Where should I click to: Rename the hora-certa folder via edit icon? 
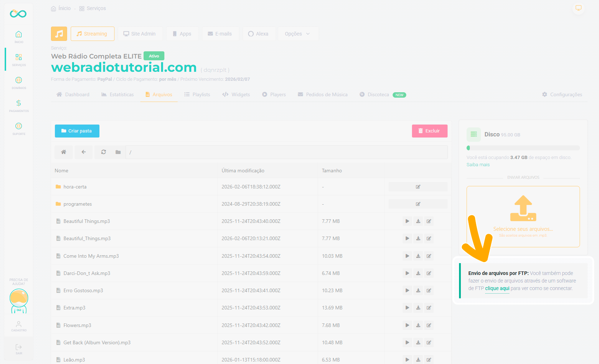(x=418, y=187)
